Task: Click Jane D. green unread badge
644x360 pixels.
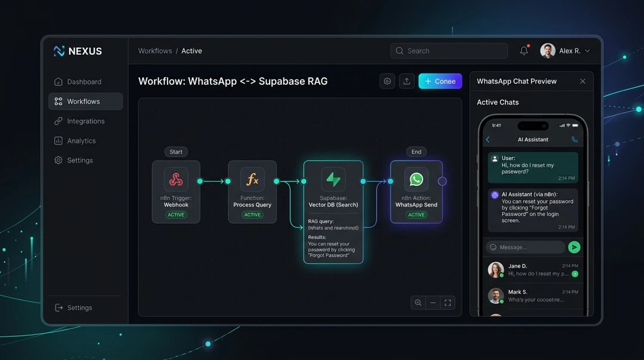Action: point(575,274)
